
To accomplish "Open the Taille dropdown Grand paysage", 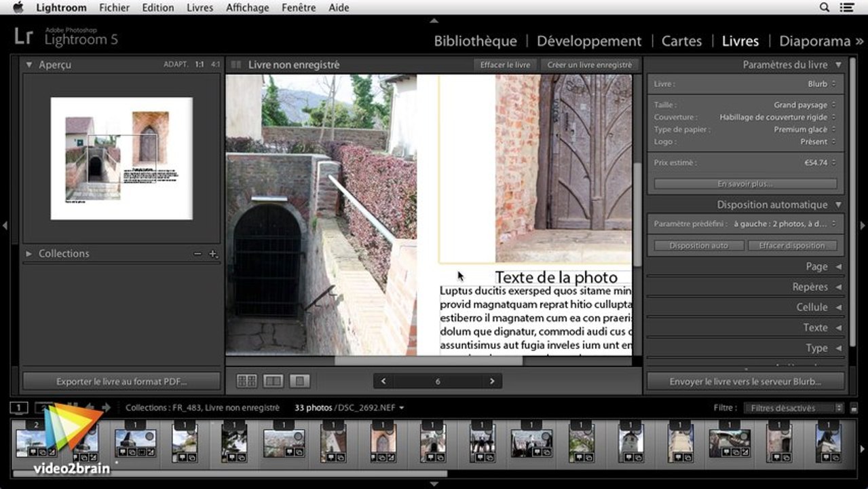I will coord(805,105).
